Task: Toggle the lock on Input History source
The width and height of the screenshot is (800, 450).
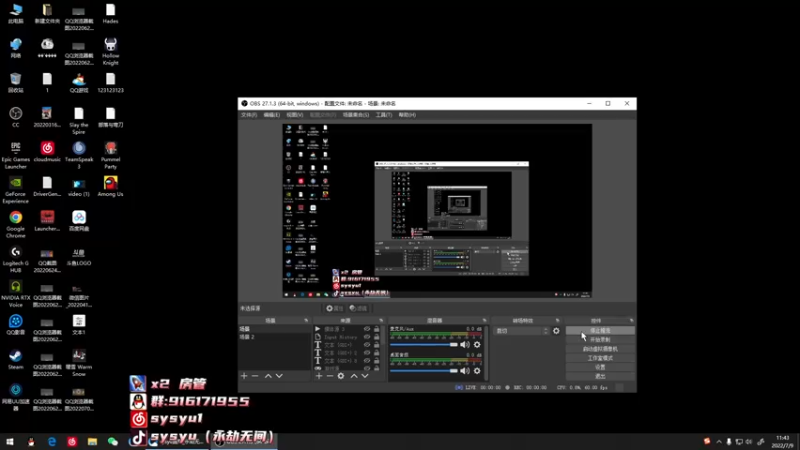Action: click(377, 337)
